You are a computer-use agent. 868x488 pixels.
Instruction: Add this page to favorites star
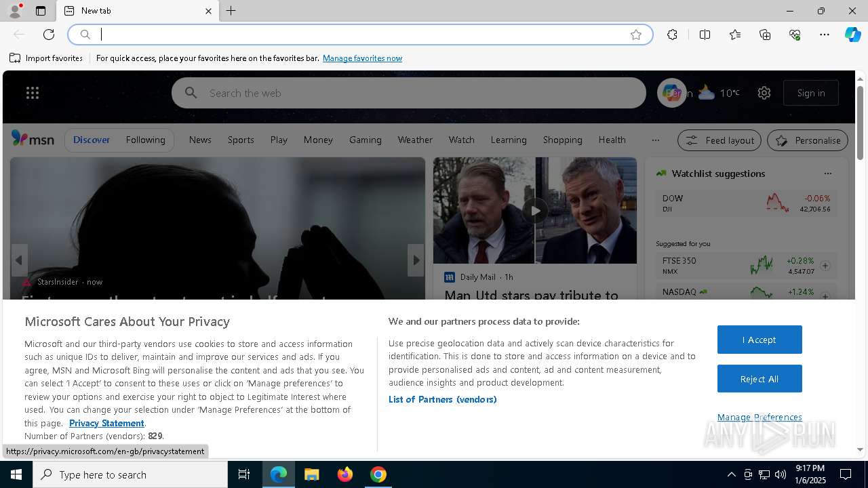pyautogui.click(x=636, y=35)
